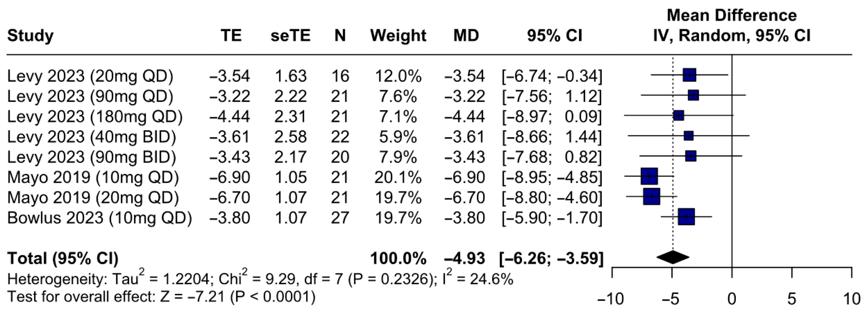Image resolution: width=868 pixels, height=314 pixels.
Task: Click the Study column header
Action: [x=30, y=36]
